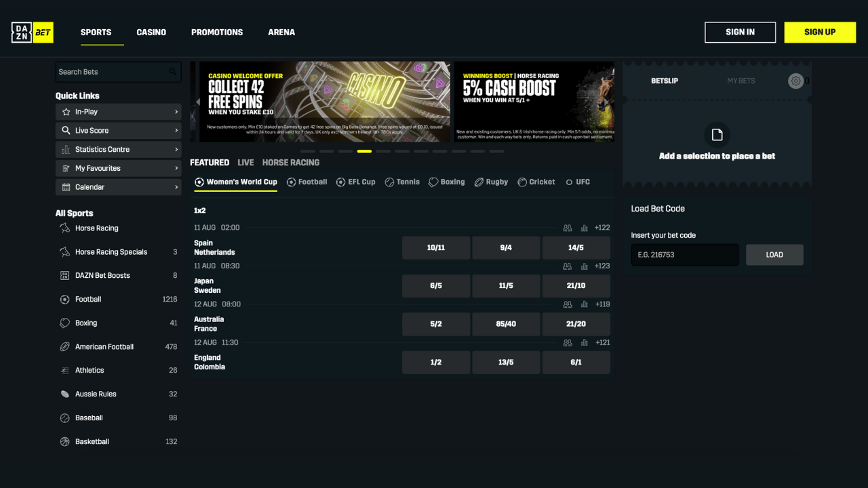Screen dimensions: 868x488
Task: Open match statistics for Japan vs Sweden
Action: pos(584,266)
